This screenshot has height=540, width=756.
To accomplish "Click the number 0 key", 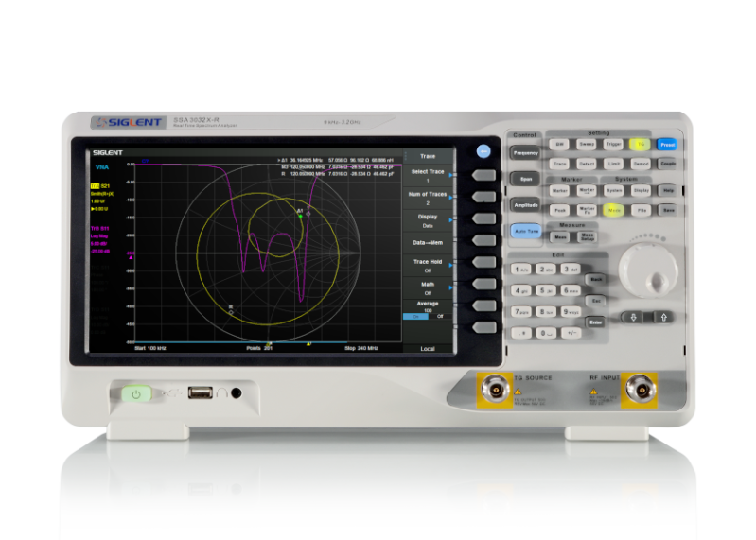I will pyautogui.click(x=546, y=333).
